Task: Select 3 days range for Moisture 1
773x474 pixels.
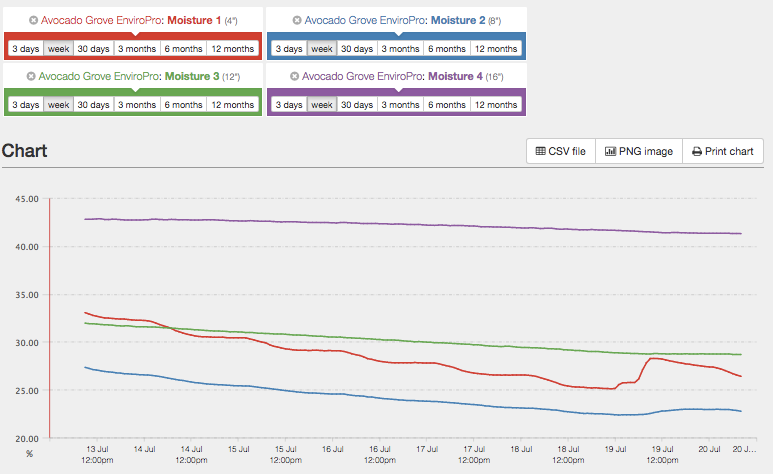Action: [25, 48]
